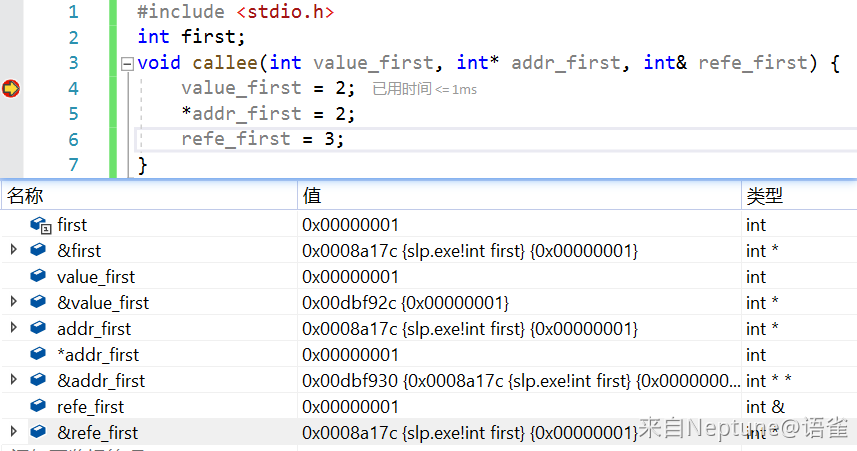Screen dimensions: 857x451
Task: Expand the &first watch row
Action: (14, 250)
